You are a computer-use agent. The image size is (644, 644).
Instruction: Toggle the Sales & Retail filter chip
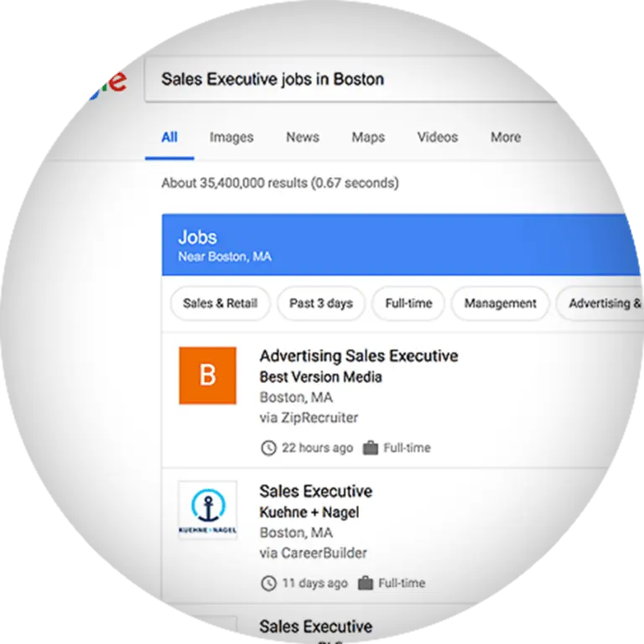coord(221,304)
